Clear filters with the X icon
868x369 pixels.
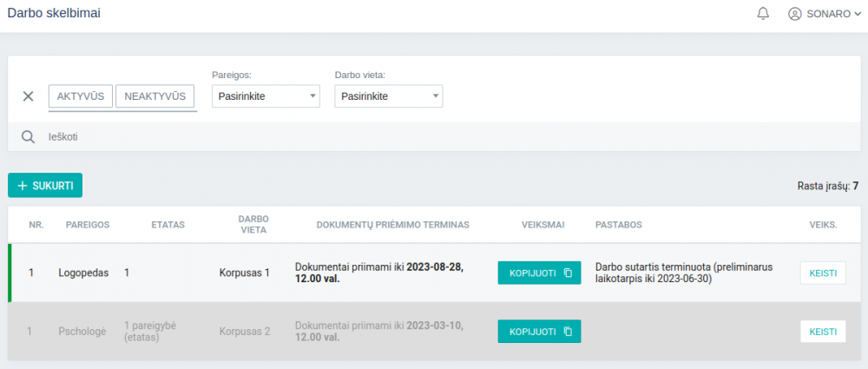click(x=28, y=96)
